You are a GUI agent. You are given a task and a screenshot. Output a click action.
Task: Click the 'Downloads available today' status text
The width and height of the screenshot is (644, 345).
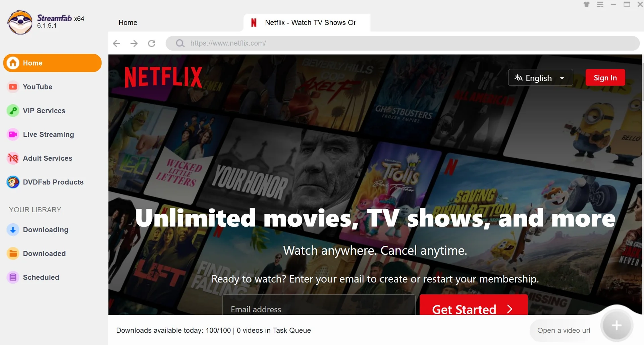click(x=213, y=330)
